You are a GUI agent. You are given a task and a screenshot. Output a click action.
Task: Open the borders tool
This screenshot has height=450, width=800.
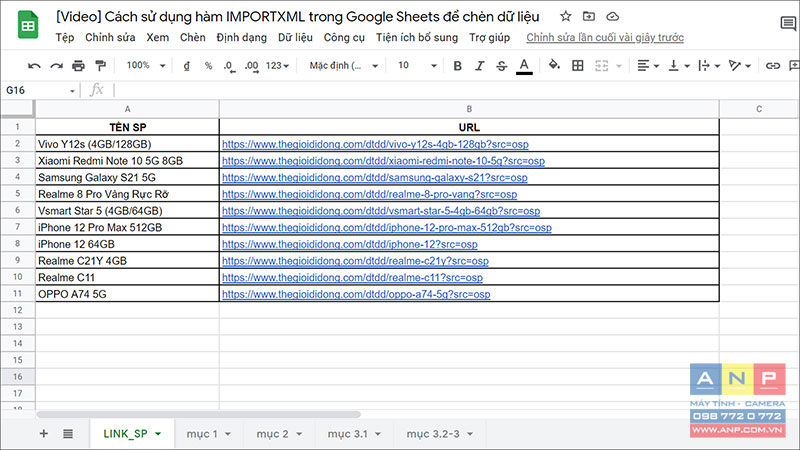[x=578, y=65]
